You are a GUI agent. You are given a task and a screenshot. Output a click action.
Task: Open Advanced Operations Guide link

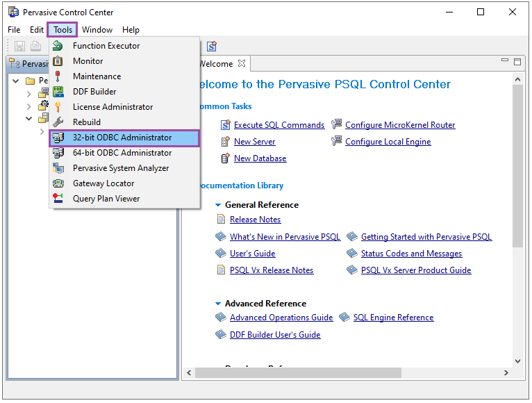(281, 317)
